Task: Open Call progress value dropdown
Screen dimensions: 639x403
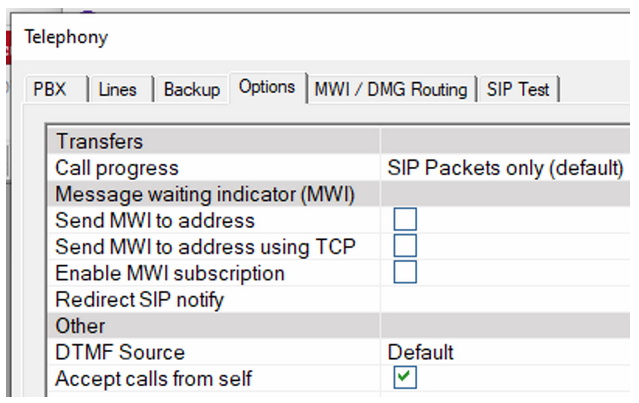Action: click(x=505, y=167)
